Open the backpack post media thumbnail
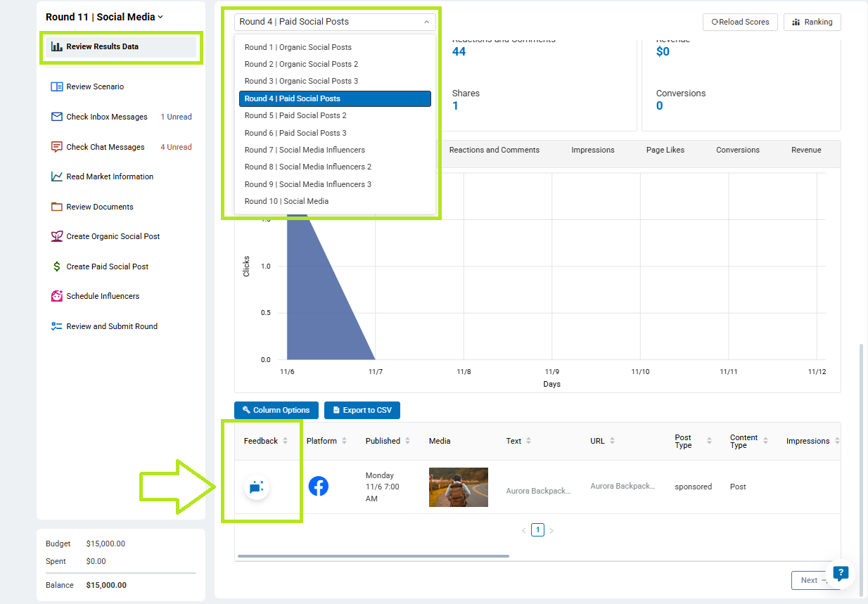This screenshot has height=604, width=868. [458, 487]
